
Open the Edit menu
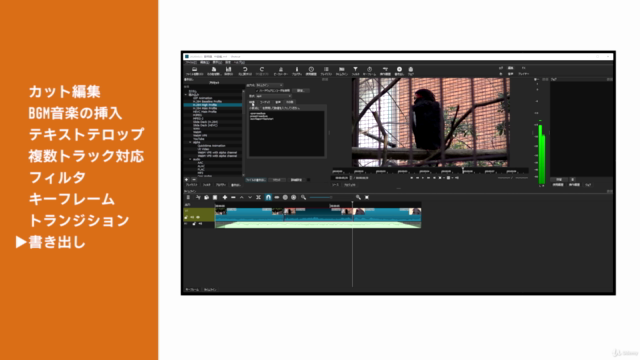click(204, 62)
